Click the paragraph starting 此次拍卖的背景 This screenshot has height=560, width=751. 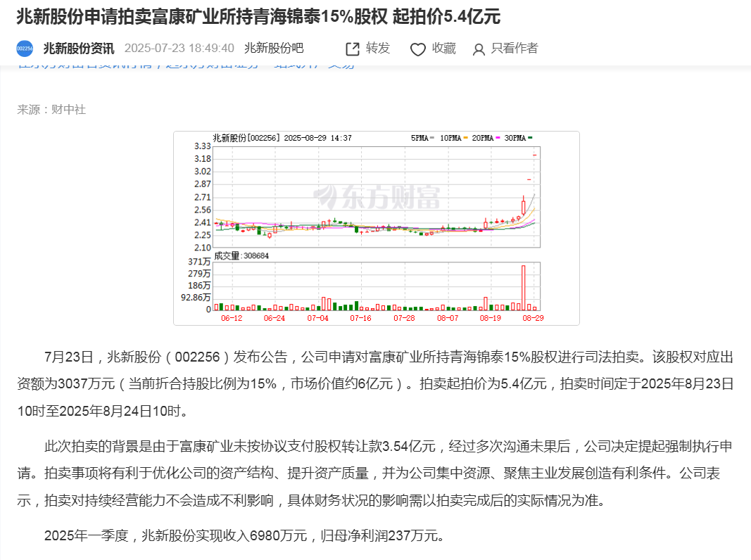click(x=376, y=473)
